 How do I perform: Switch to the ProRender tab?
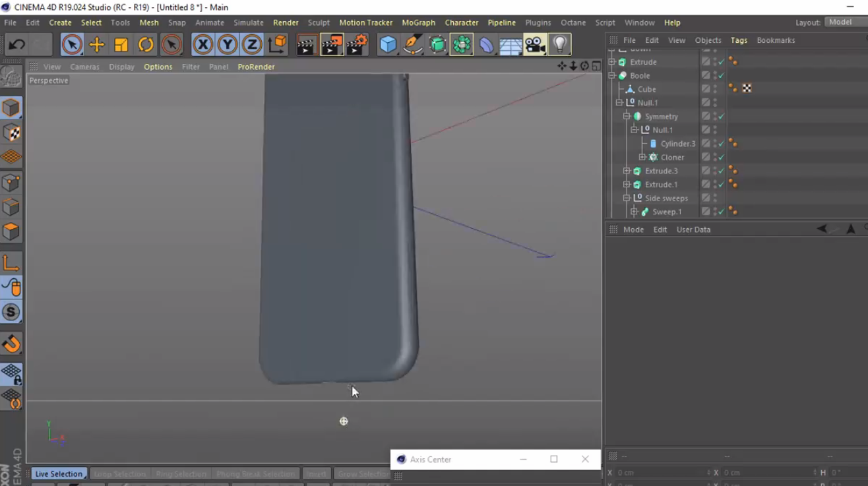point(256,66)
